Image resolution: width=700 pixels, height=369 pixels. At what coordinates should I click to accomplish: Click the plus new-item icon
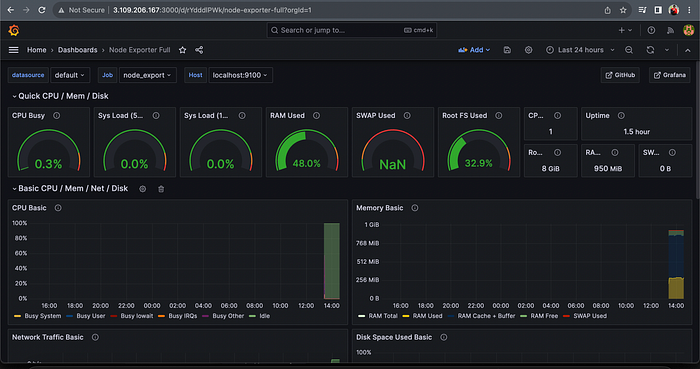pos(621,30)
